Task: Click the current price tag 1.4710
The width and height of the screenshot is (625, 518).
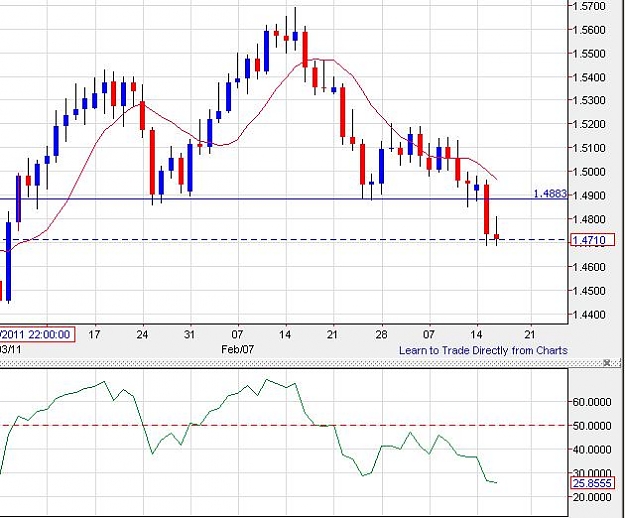Action: pyautogui.click(x=593, y=240)
